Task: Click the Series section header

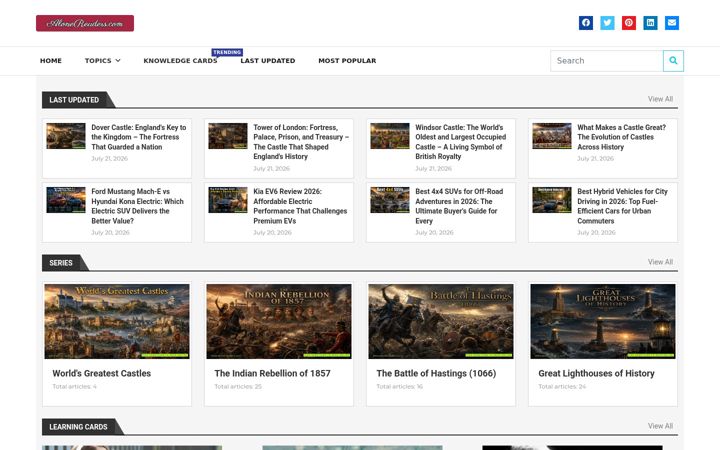Action: point(61,263)
